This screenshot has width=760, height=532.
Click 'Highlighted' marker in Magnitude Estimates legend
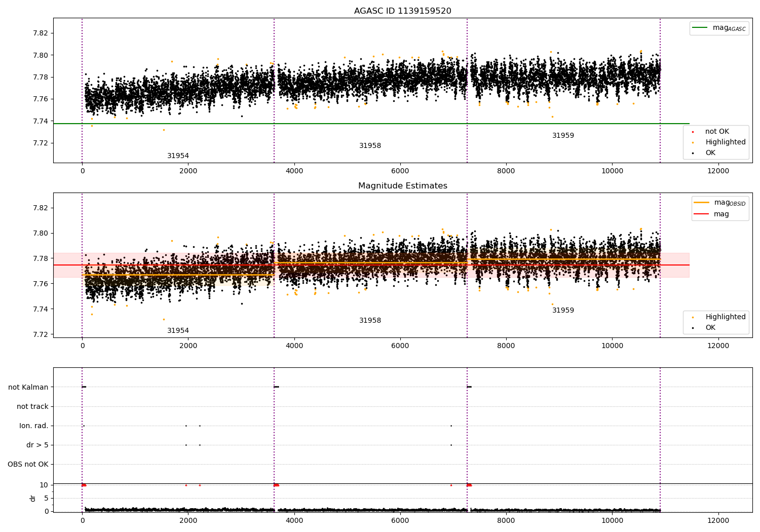click(693, 317)
